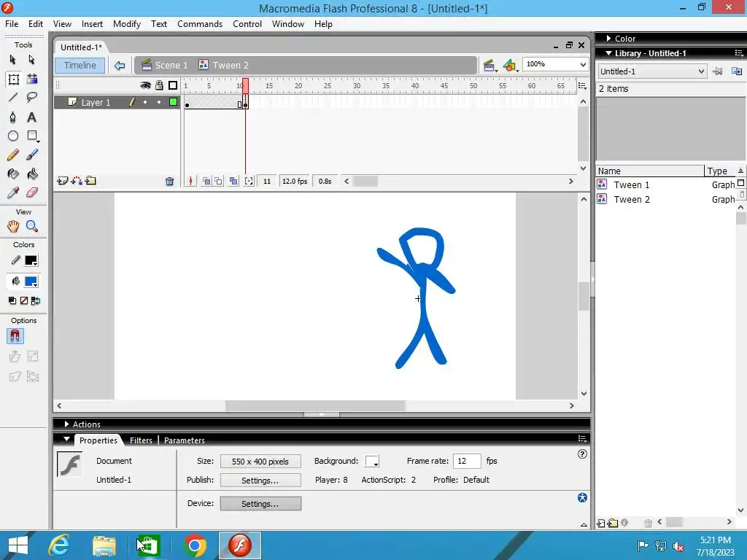Select the Line tool
The height and width of the screenshot is (560, 747).
coord(13,98)
